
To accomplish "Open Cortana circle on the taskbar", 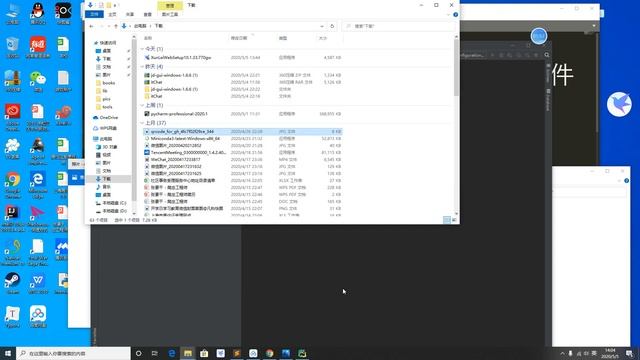I will 138,353.
